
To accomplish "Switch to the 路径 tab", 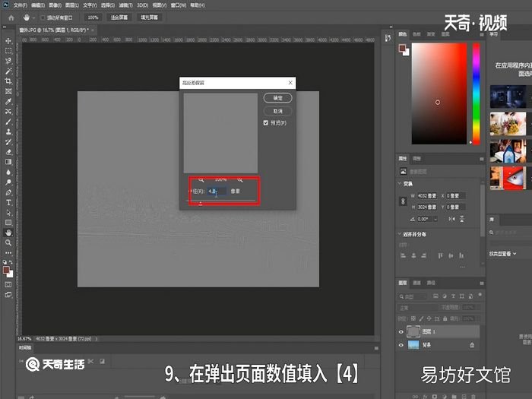I will [x=431, y=283].
